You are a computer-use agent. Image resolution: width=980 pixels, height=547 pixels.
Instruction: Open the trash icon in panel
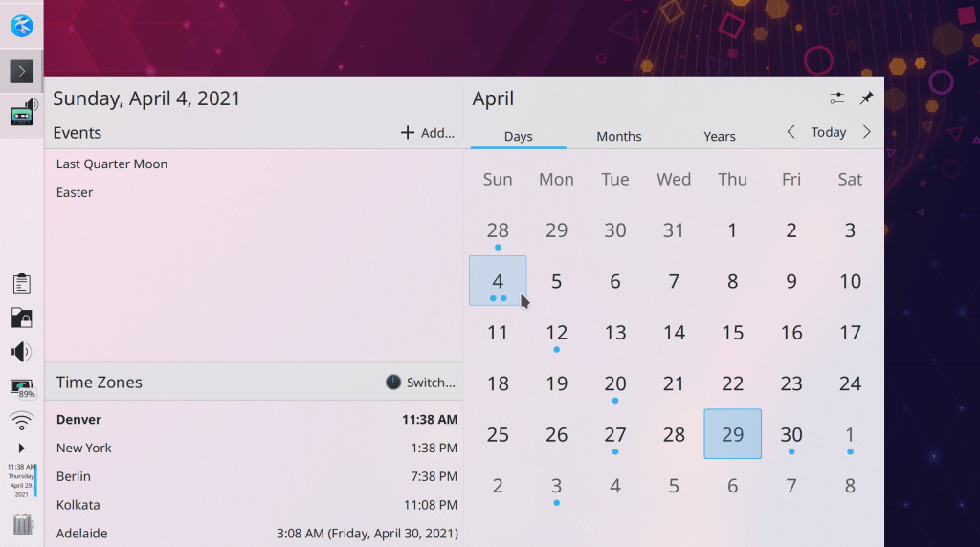click(x=22, y=524)
